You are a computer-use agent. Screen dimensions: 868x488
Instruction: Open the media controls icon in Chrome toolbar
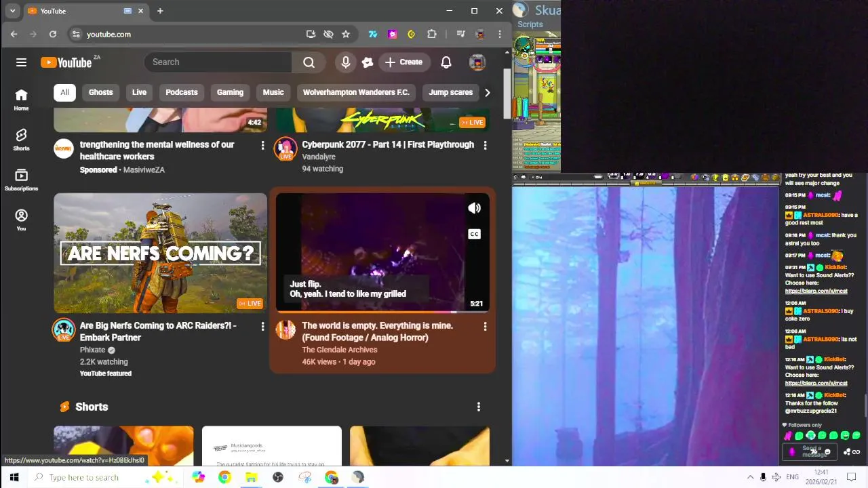coord(460,34)
